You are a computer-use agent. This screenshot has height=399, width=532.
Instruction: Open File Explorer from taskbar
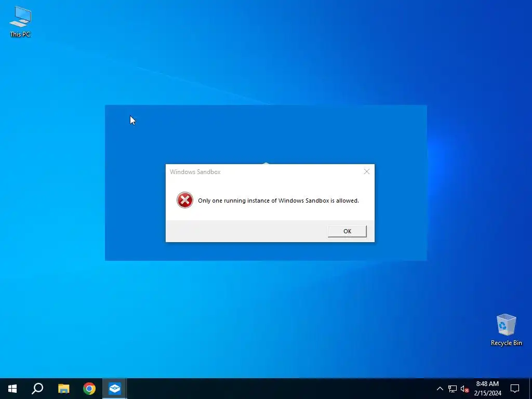tap(63, 389)
